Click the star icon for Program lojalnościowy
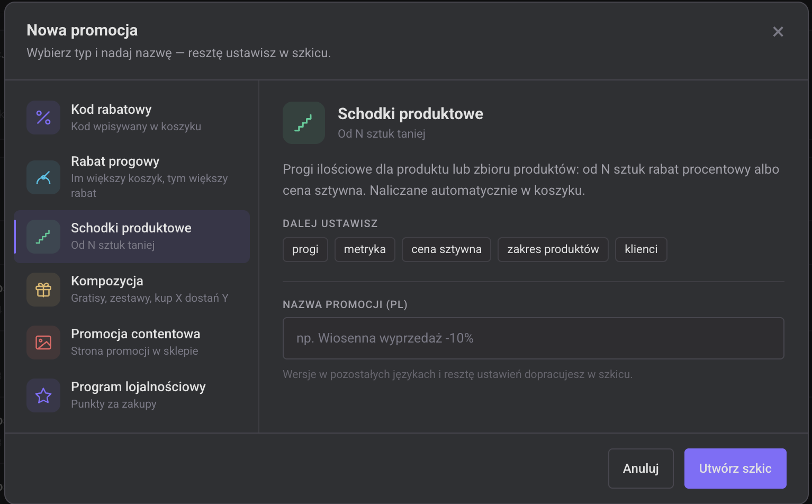This screenshot has height=504, width=812. [x=43, y=395]
